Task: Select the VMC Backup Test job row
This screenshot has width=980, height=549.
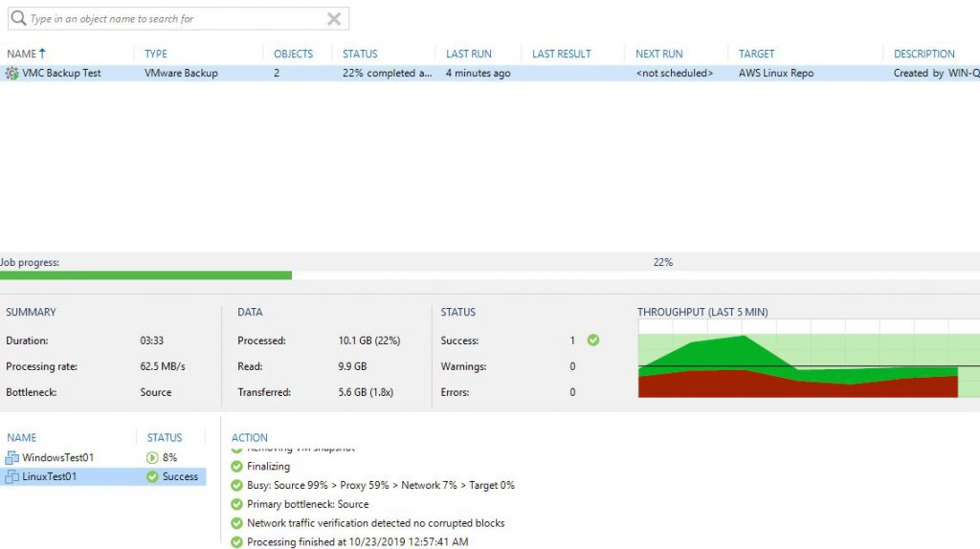Action: [490, 73]
